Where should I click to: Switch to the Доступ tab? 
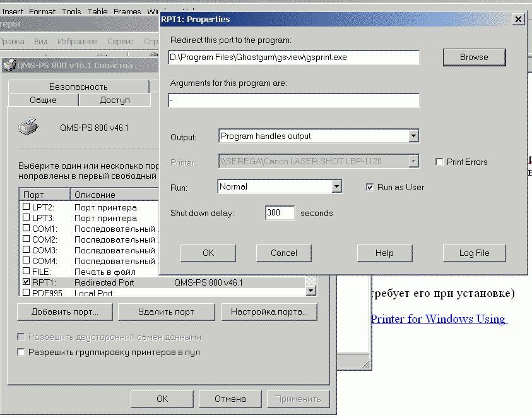(x=115, y=100)
